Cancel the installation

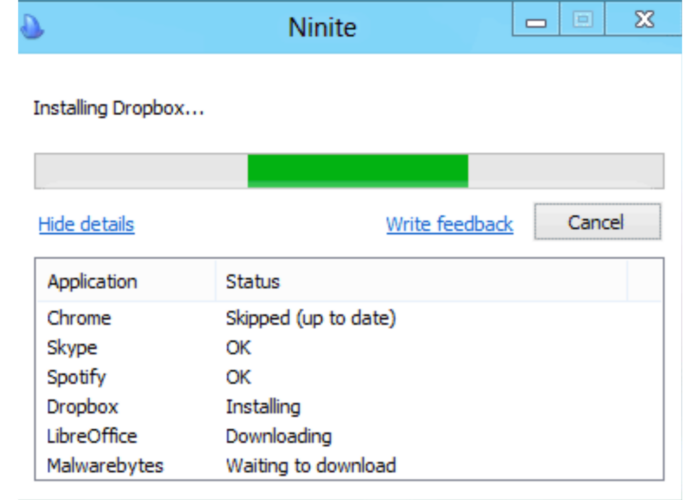click(597, 222)
